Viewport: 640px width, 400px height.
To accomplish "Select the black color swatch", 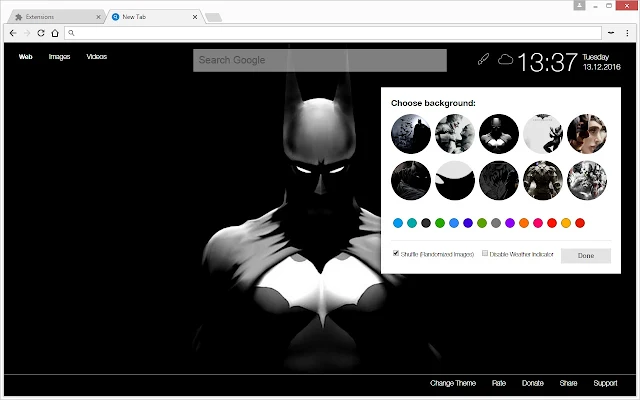I will (426, 223).
